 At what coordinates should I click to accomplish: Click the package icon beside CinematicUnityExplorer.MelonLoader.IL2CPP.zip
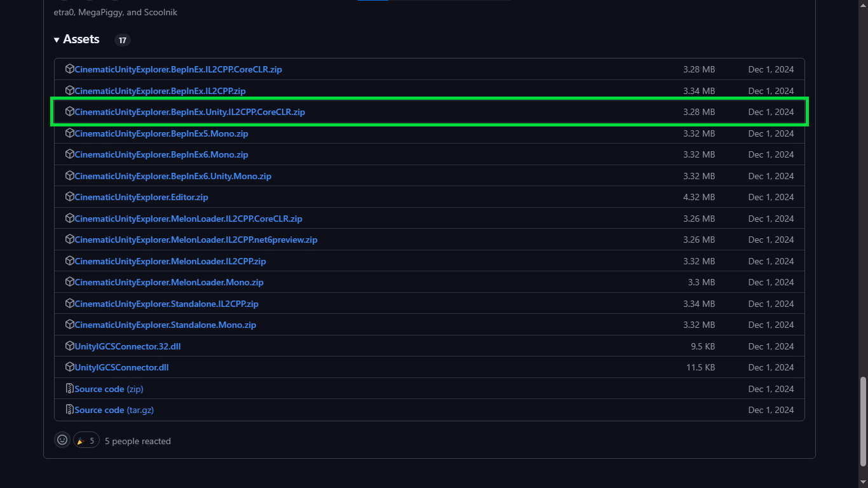[70, 261]
